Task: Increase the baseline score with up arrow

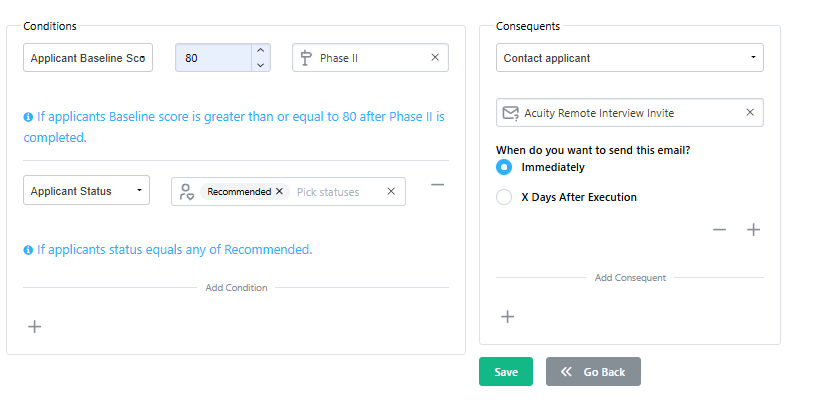Action: 260,50
